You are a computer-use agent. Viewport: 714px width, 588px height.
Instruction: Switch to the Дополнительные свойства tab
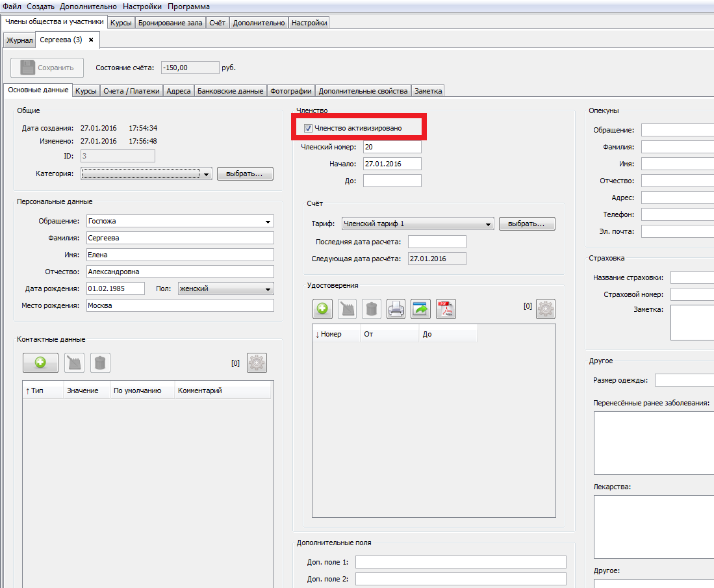pyautogui.click(x=363, y=91)
